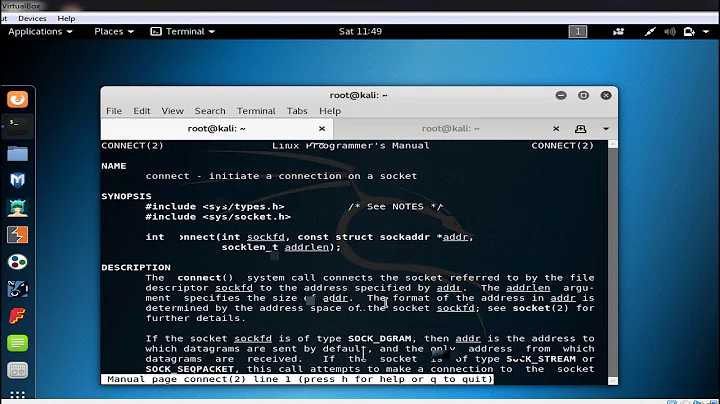Open the Faraday F dock icon
This screenshot has width=720, height=404.
click(17, 316)
